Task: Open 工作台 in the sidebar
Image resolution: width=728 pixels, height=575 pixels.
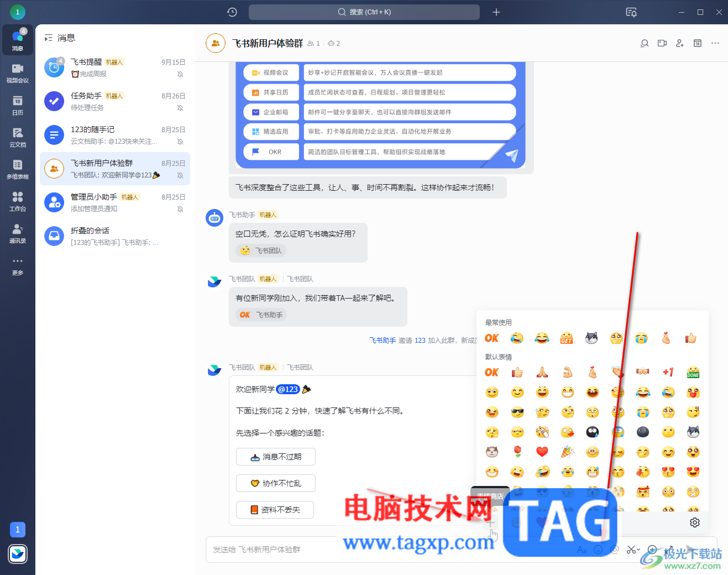Action: click(18, 201)
